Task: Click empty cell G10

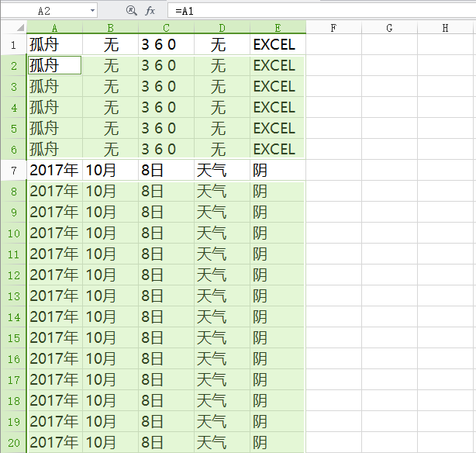Action: point(389,233)
